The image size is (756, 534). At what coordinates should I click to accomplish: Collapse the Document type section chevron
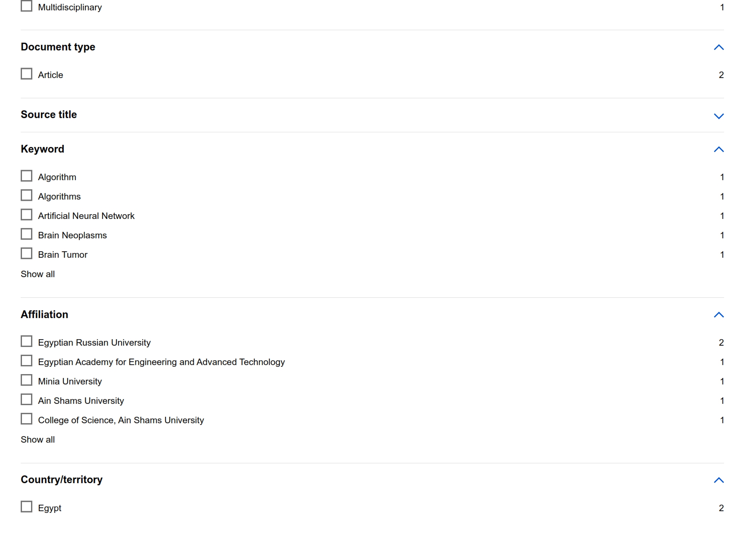[x=719, y=47]
